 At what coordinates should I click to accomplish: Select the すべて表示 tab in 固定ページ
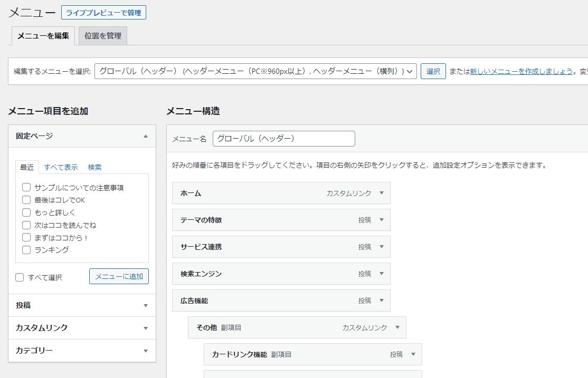[61, 167]
